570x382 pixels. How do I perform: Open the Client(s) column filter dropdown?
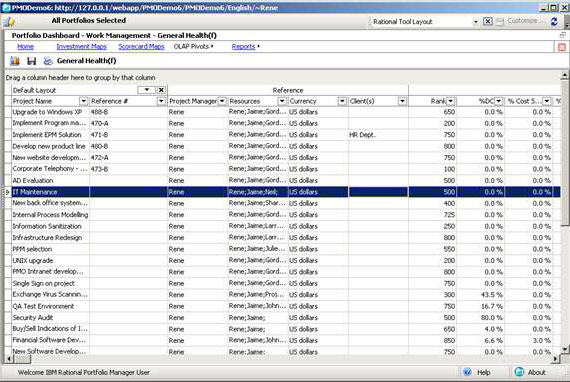click(x=402, y=101)
